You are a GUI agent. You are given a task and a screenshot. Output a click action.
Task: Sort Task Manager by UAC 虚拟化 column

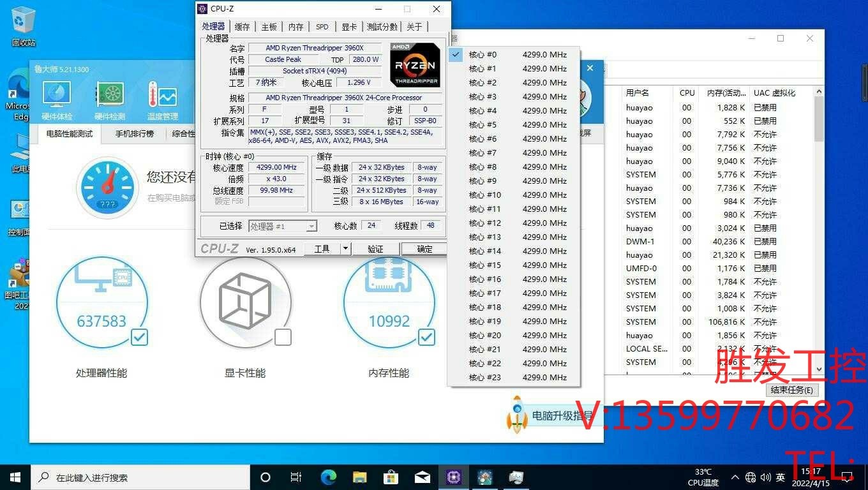click(781, 93)
